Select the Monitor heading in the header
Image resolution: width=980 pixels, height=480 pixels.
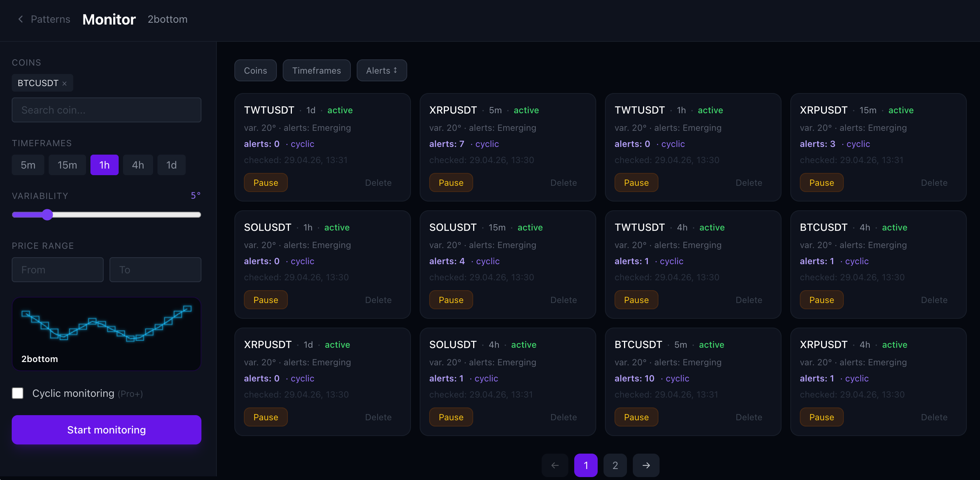pos(109,19)
